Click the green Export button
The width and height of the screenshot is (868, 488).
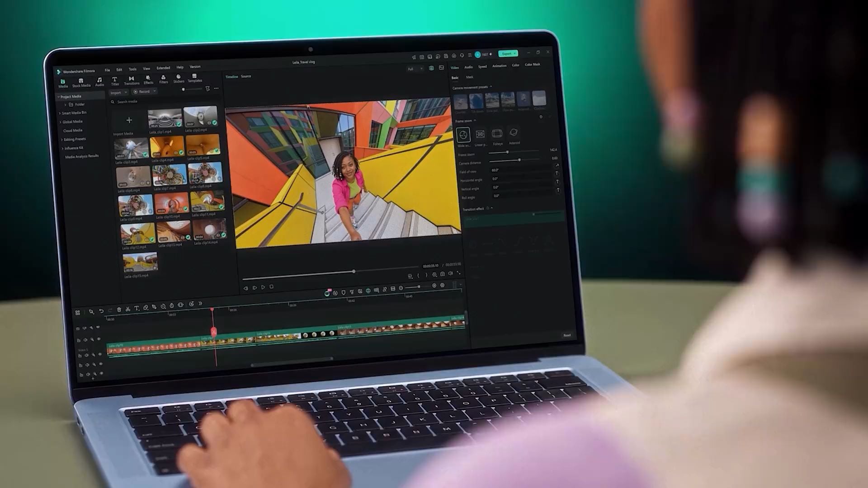[x=508, y=54]
